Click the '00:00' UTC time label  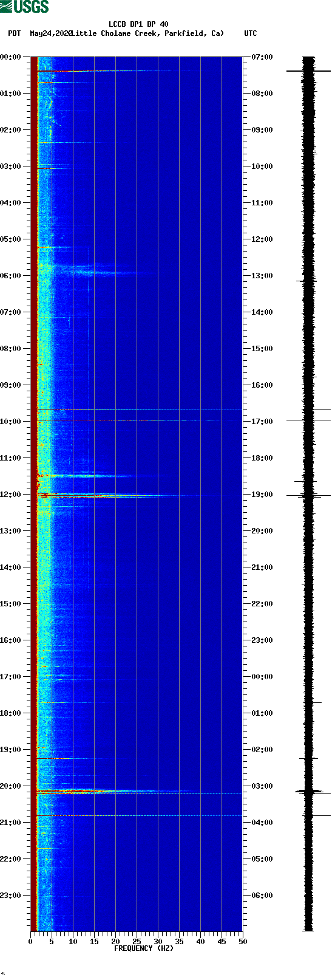[x=262, y=677]
